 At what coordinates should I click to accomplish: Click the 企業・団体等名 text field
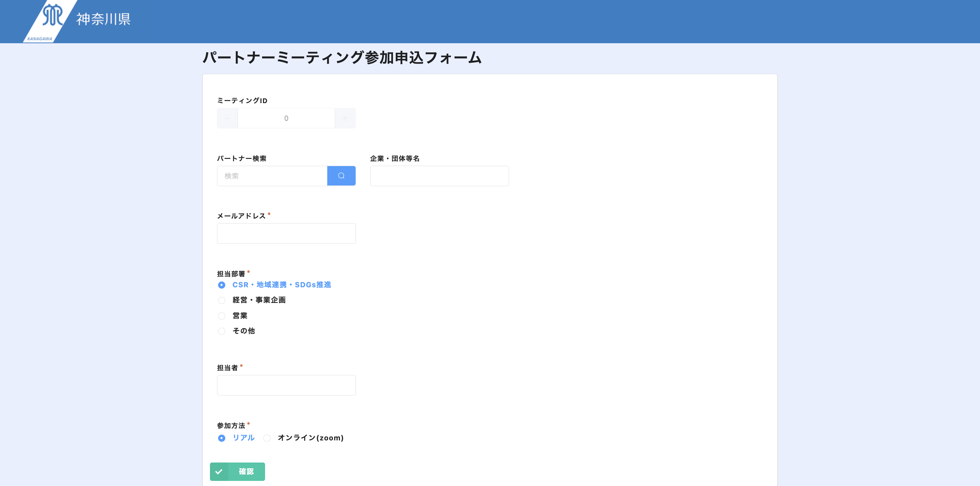click(439, 176)
